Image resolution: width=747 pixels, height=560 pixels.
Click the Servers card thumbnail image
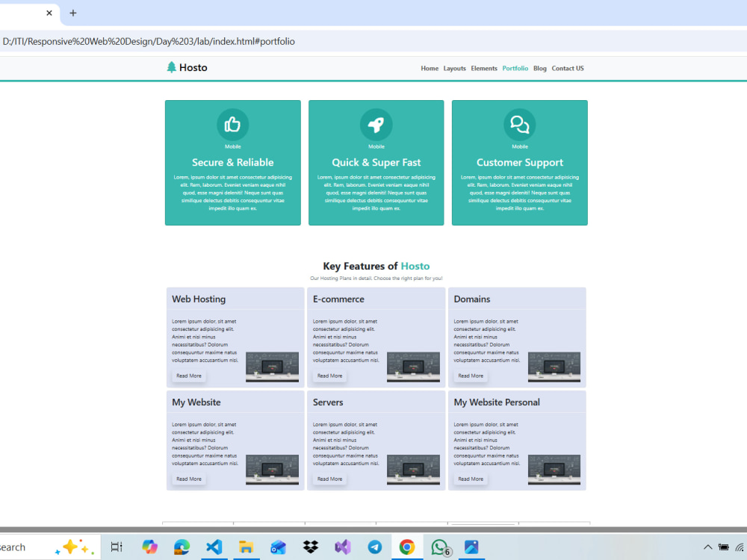pyautogui.click(x=413, y=470)
